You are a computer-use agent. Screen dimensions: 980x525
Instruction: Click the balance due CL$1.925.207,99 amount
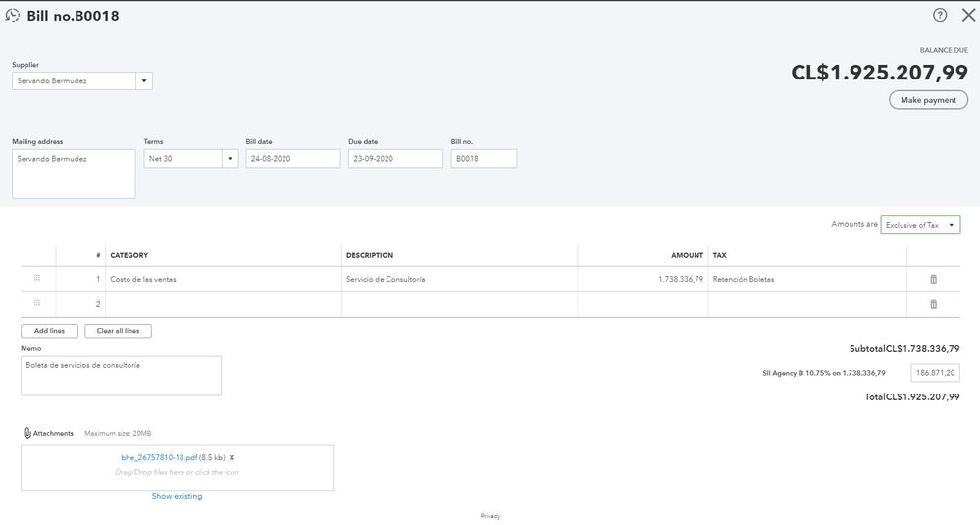pyautogui.click(x=879, y=73)
